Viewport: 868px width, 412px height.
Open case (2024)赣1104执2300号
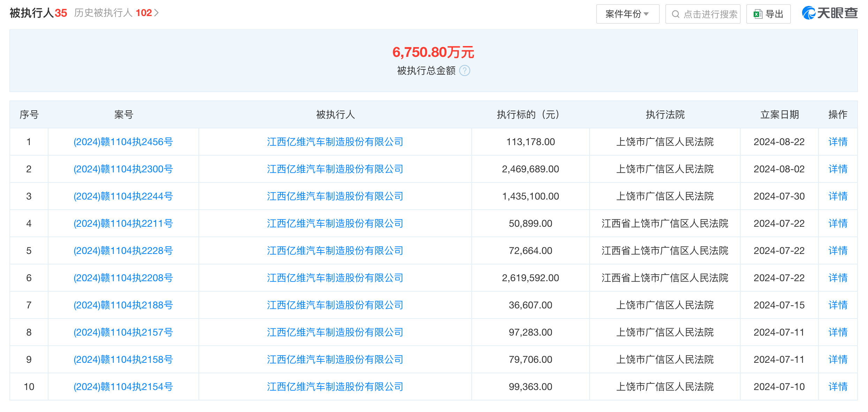(x=123, y=169)
